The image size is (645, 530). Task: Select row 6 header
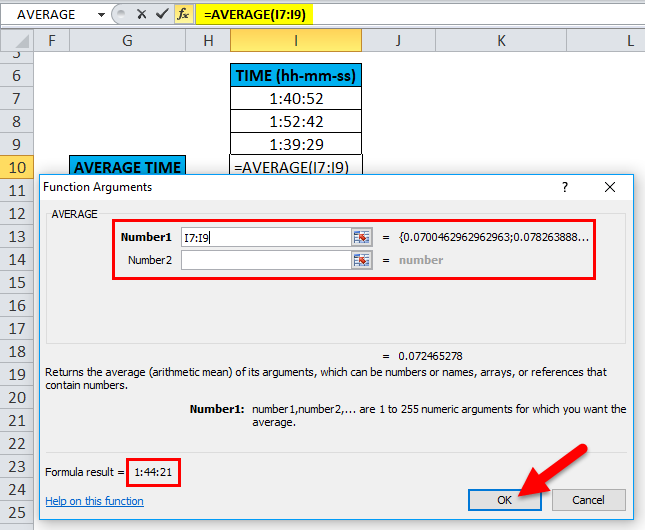16,75
